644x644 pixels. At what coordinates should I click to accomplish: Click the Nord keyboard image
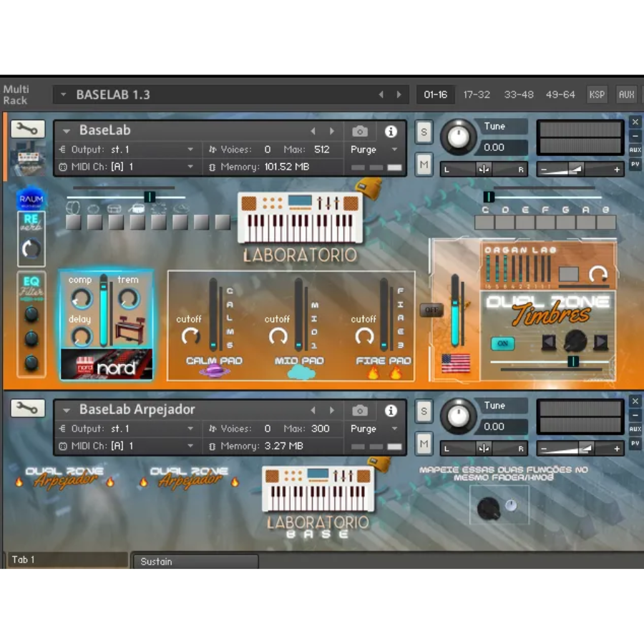pyautogui.click(x=107, y=364)
